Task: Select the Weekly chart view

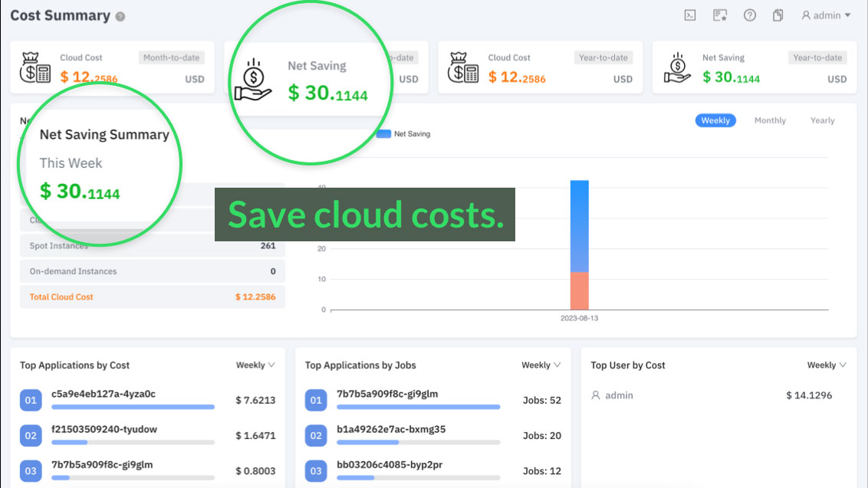Action: pyautogui.click(x=715, y=120)
